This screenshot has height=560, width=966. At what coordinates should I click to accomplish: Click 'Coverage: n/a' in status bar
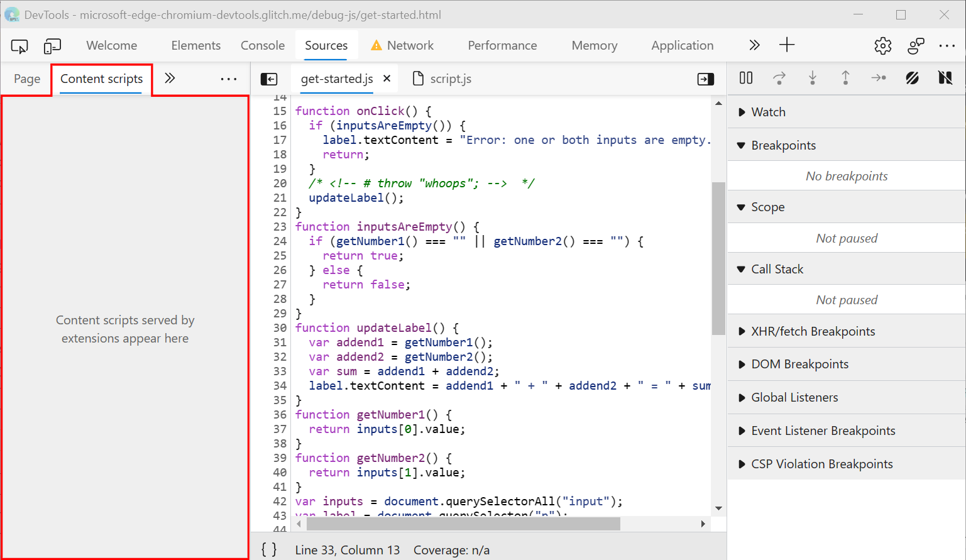point(451,550)
